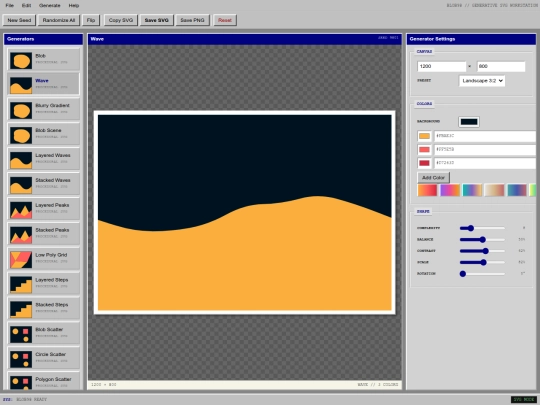Click the Add Color button
The width and height of the screenshot is (540, 405).
click(434, 178)
